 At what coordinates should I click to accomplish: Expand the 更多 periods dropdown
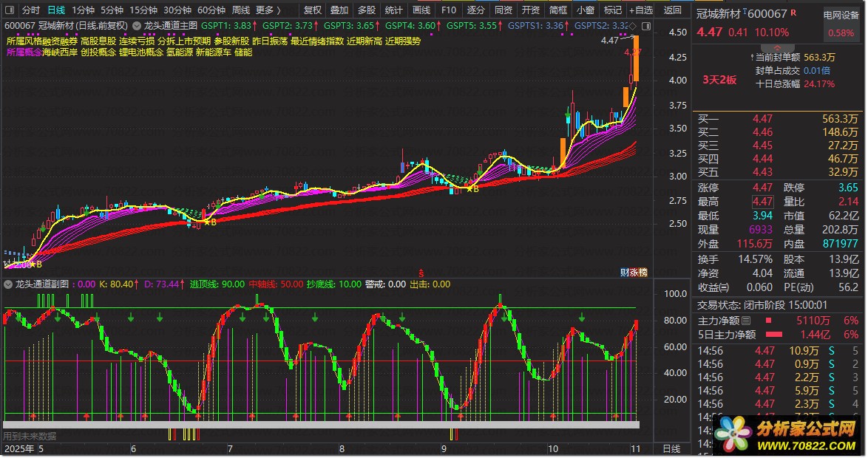(x=268, y=10)
